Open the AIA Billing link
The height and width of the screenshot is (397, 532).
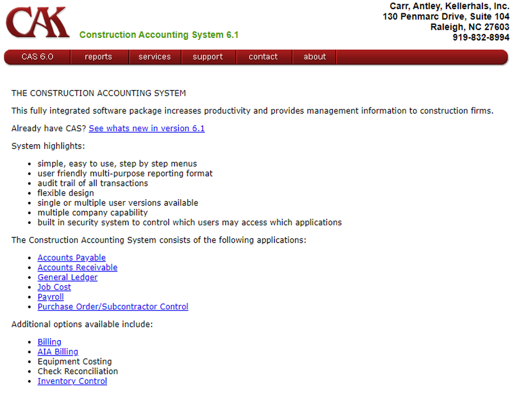(58, 352)
